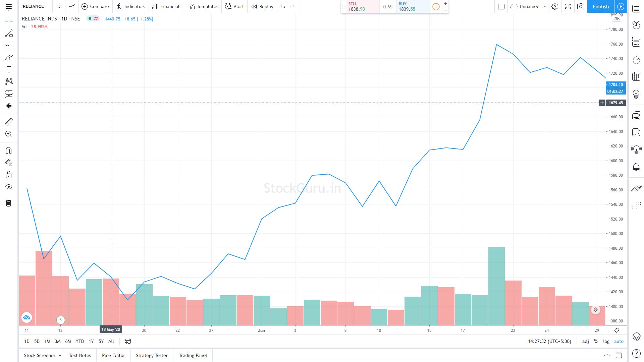Take a chart snapshot with camera icon
The height and width of the screenshot is (362, 644).
(x=581, y=6)
